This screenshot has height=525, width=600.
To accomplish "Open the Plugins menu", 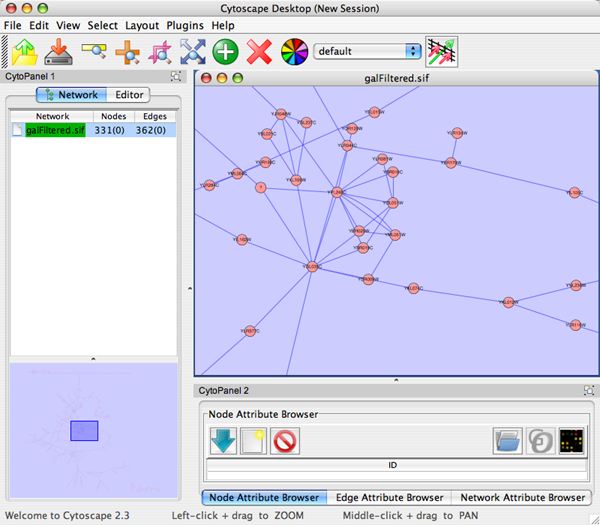I will tap(185, 25).
